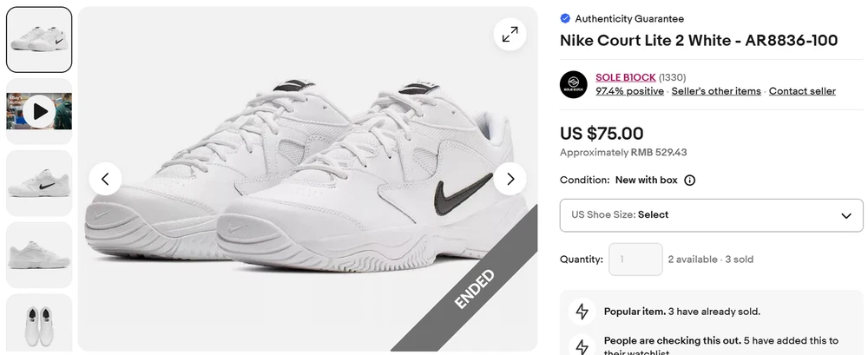
Task: Click the Authenticity Guarantee checkmark badge
Action: pos(565,18)
